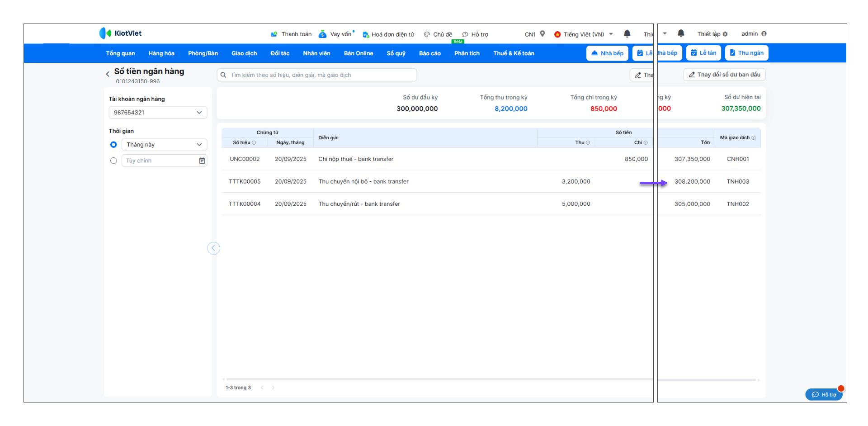Open notifications bell icon next to Thiết lập

point(681,33)
